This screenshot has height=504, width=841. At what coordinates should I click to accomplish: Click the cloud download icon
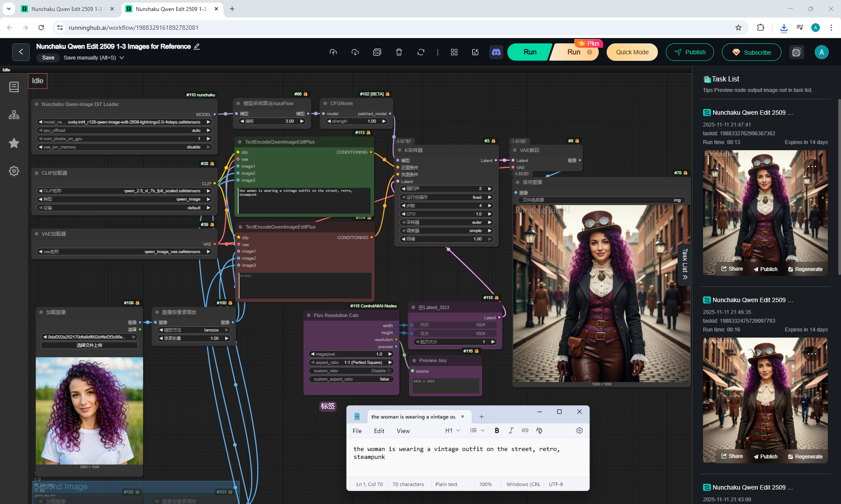(355, 52)
